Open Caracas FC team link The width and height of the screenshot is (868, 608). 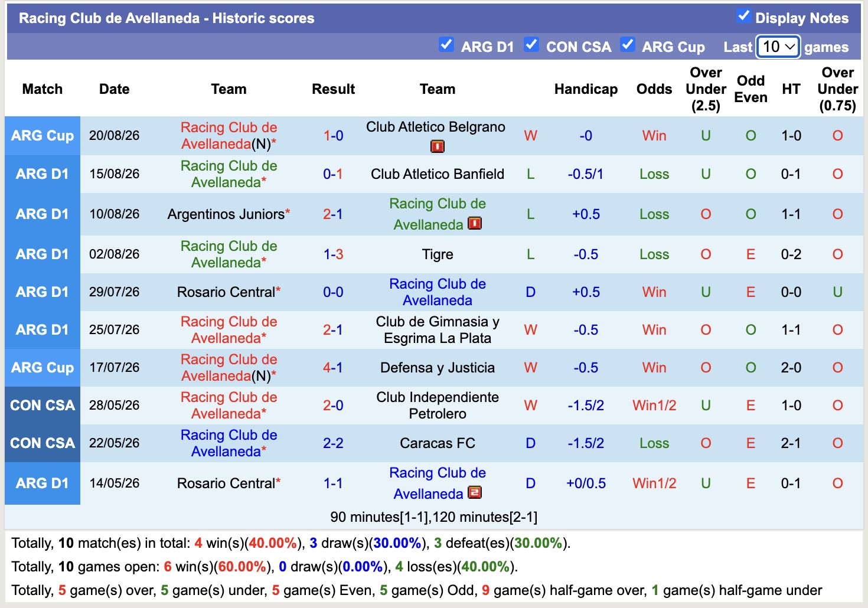438,443
